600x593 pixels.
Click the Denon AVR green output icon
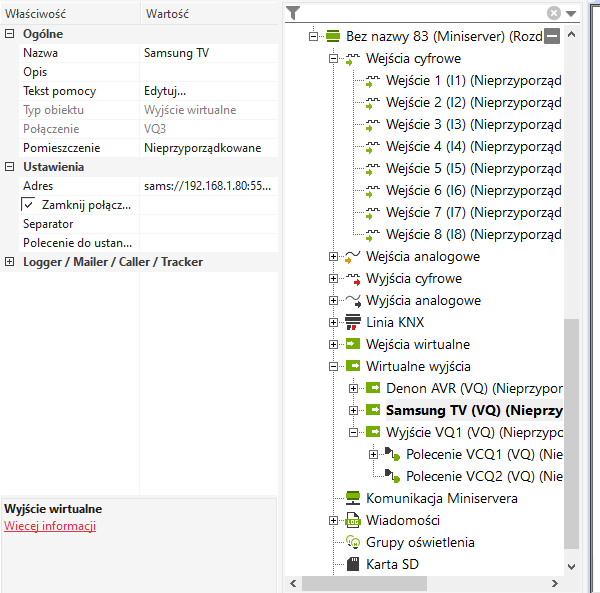(x=373, y=388)
